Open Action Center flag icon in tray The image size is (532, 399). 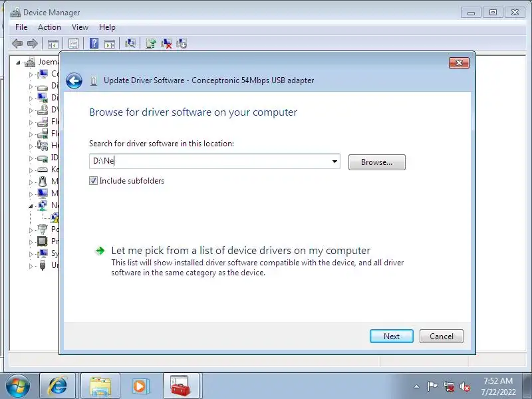tap(432, 386)
